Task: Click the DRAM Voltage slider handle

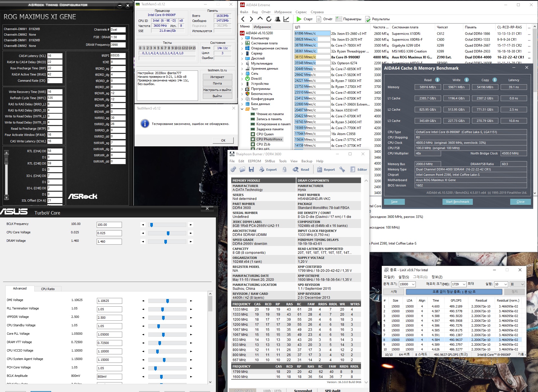Action: tap(165, 242)
